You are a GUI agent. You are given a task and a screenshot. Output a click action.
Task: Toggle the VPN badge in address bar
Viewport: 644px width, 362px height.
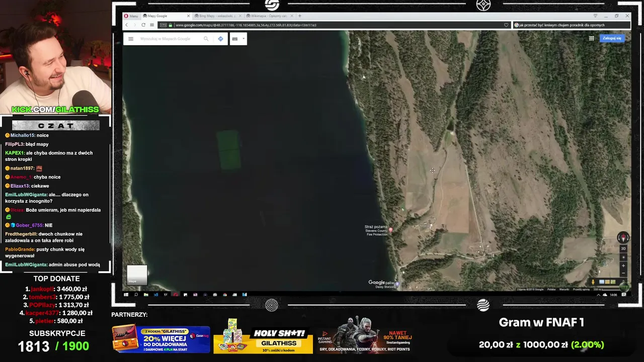pyautogui.click(x=163, y=25)
